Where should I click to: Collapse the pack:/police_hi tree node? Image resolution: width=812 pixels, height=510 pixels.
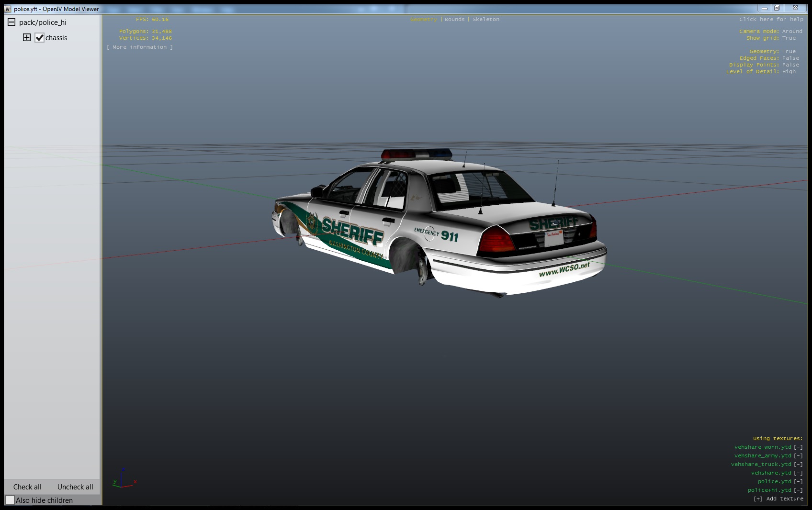click(x=11, y=22)
